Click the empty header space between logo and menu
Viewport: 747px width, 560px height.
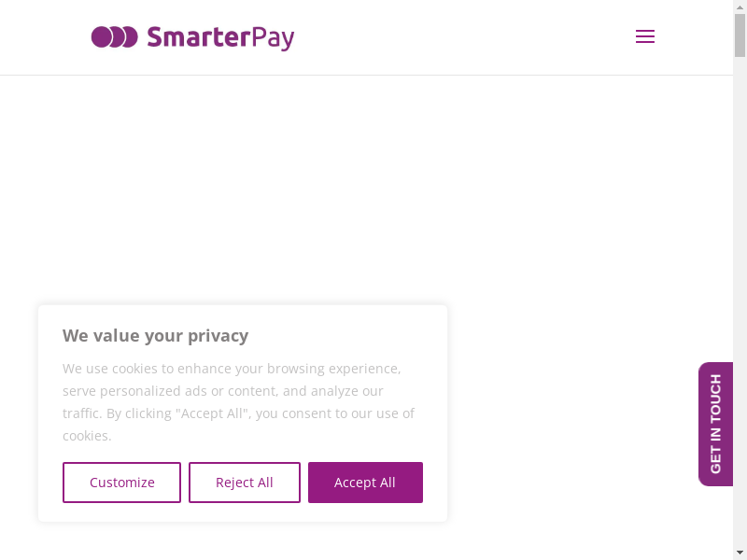[467, 37]
